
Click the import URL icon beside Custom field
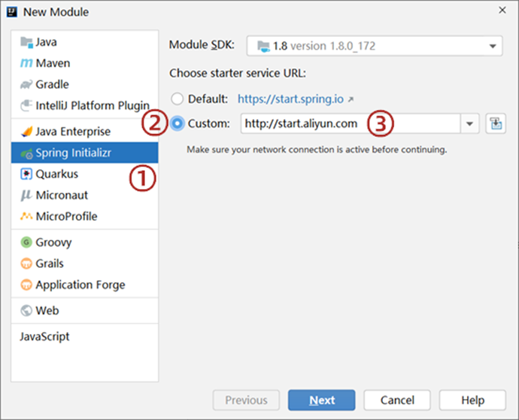click(496, 123)
